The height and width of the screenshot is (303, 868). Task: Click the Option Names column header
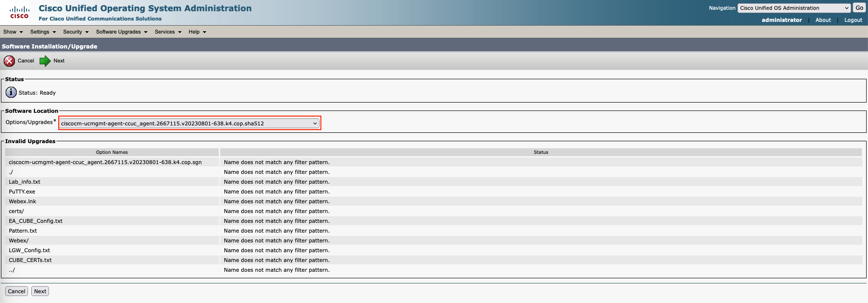click(112, 152)
